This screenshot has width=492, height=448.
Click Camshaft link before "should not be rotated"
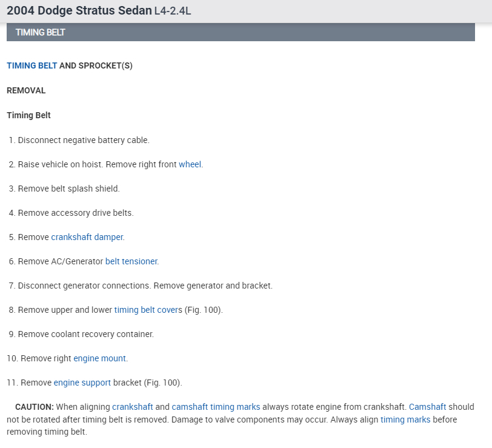(427, 407)
